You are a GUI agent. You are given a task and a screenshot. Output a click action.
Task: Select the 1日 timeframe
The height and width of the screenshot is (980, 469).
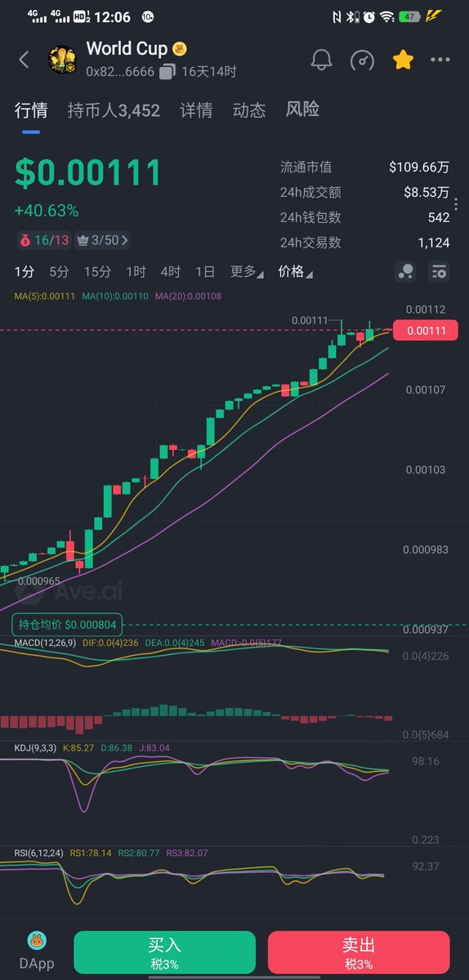(x=205, y=272)
